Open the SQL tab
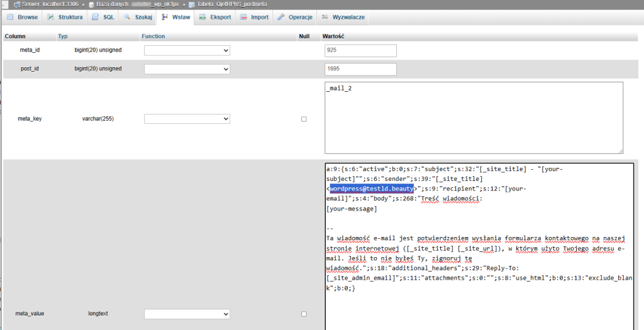This screenshot has width=644, height=330. coord(103,17)
